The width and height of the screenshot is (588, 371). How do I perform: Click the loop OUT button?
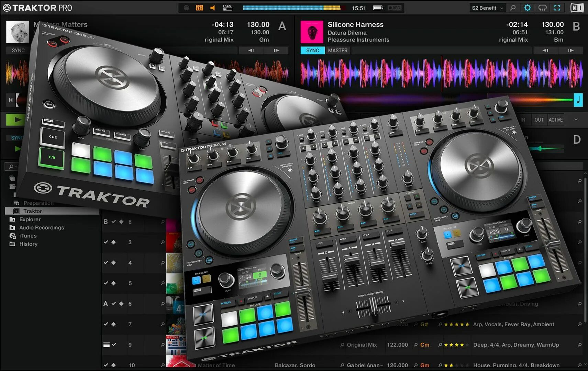[539, 120]
